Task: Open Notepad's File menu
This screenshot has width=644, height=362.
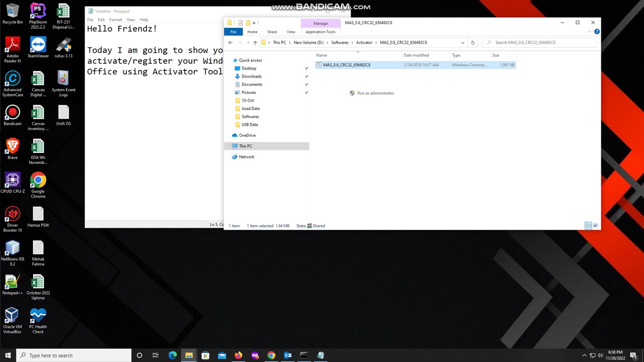Action: pyautogui.click(x=90, y=20)
